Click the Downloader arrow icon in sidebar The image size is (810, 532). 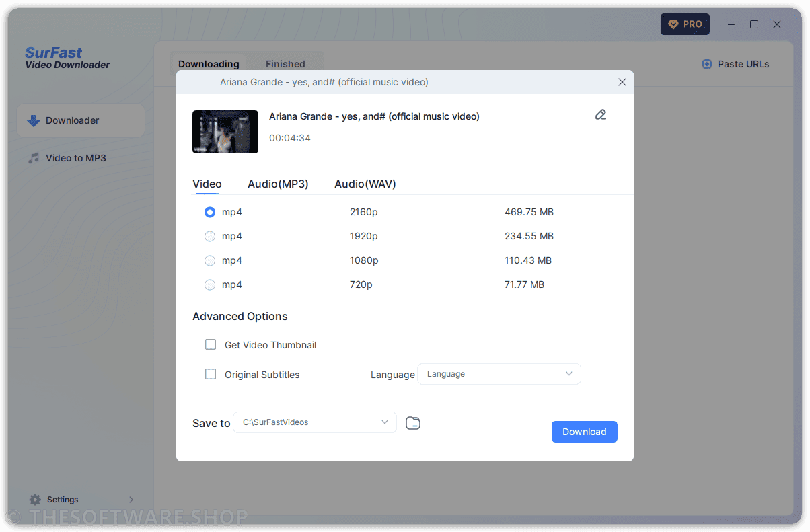point(34,121)
